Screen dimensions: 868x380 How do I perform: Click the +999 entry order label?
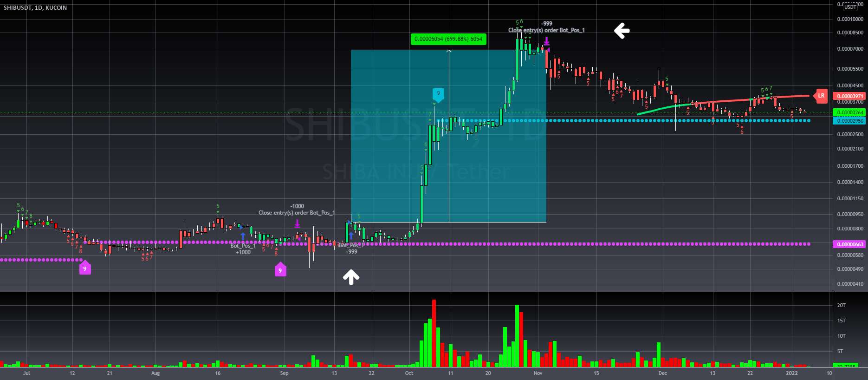point(351,251)
